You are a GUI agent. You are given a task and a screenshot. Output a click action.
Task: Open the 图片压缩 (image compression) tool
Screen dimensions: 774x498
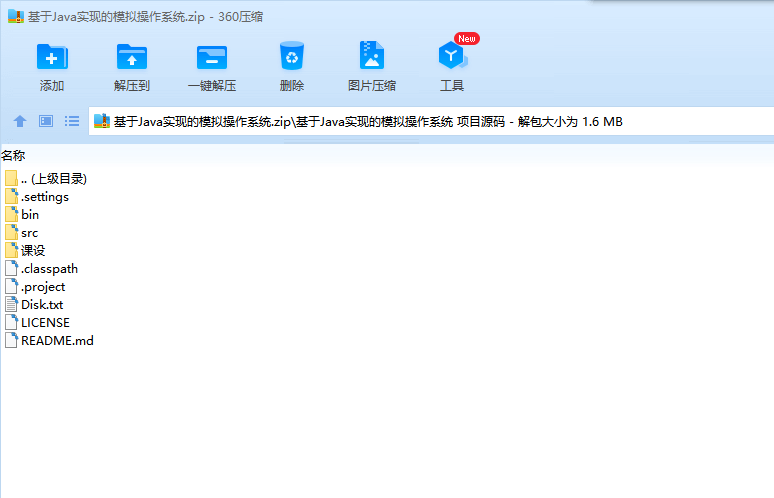pyautogui.click(x=372, y=55)
